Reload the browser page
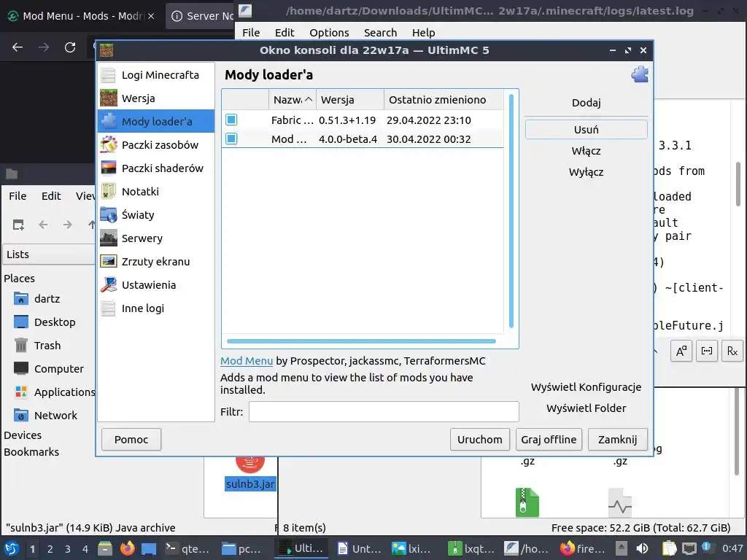This screenshot has height=560, width=747. pos(70,47)
